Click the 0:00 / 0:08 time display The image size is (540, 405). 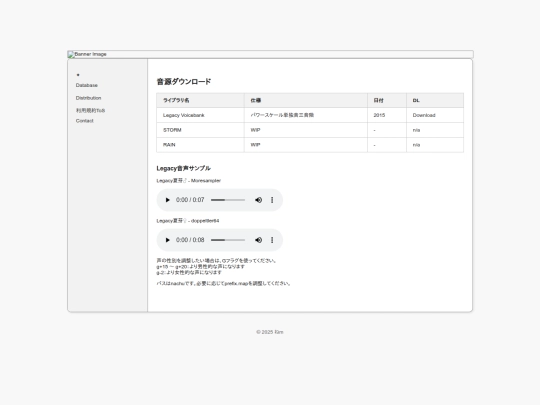(x=190, y=240)
